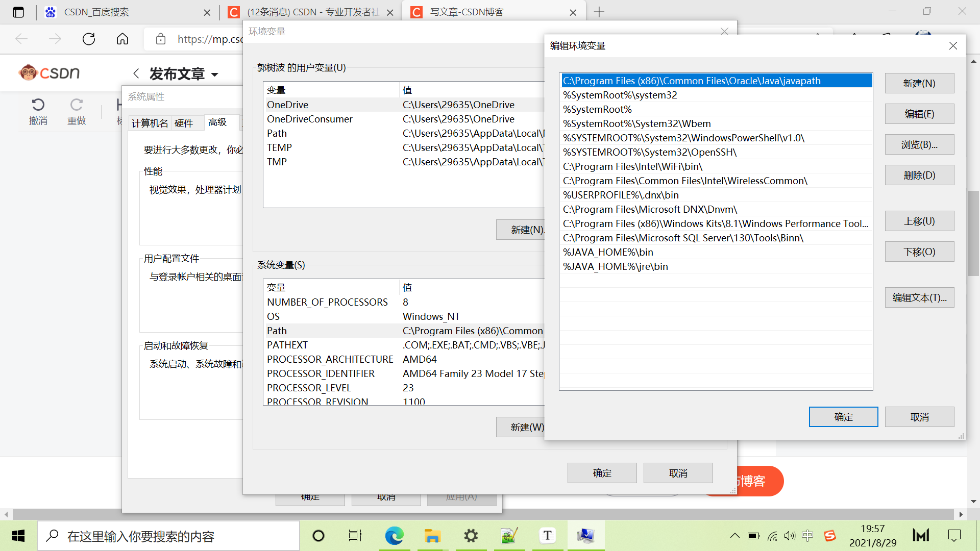Click the Sogou input method tray icon
Image resolution: width=980 pixels, height=551 pixels.
829,536
